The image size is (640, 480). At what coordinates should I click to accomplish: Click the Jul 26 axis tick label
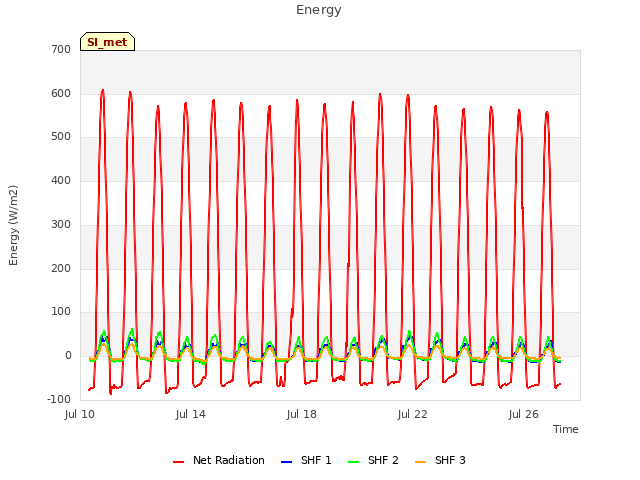(x=524, y=414)
